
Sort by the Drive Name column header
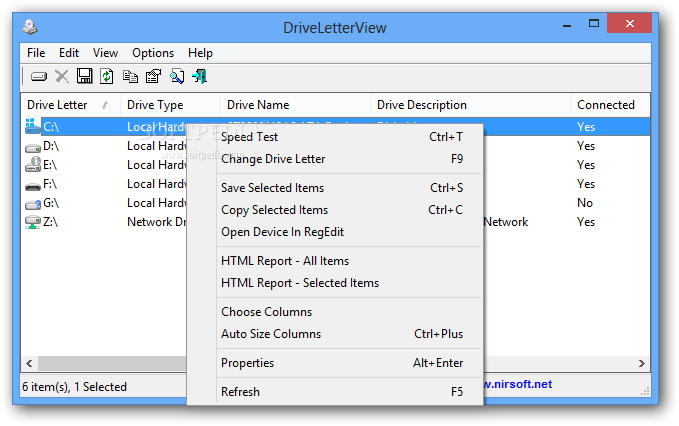295,105
